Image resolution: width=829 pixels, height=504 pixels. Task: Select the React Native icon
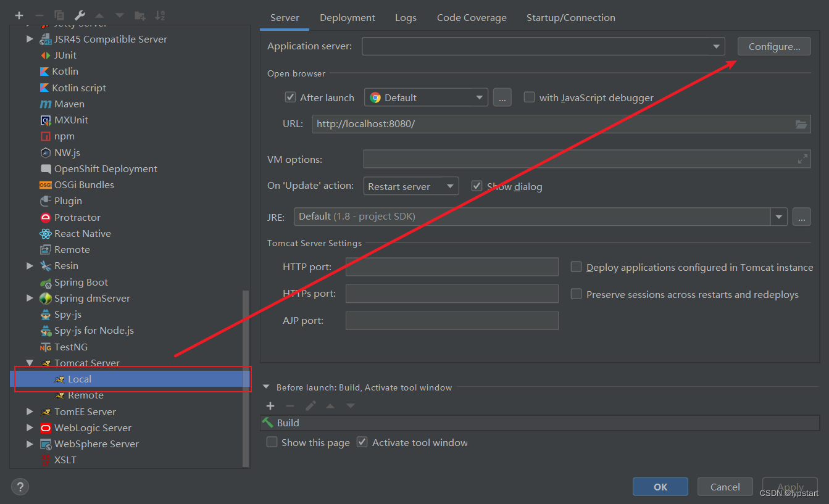tap(45, 233)
